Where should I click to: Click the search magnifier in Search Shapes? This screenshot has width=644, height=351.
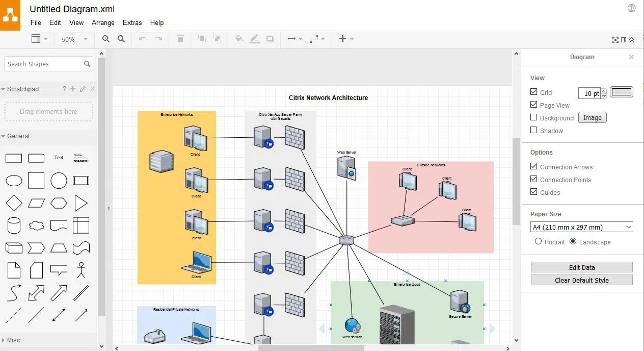pos(87,64)
